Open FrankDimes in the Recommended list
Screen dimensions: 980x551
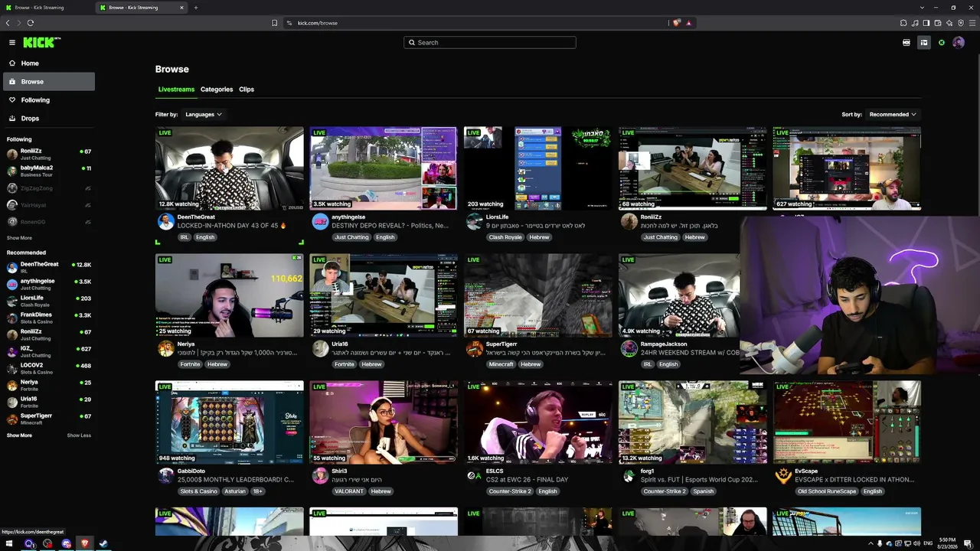click(49, 318)
